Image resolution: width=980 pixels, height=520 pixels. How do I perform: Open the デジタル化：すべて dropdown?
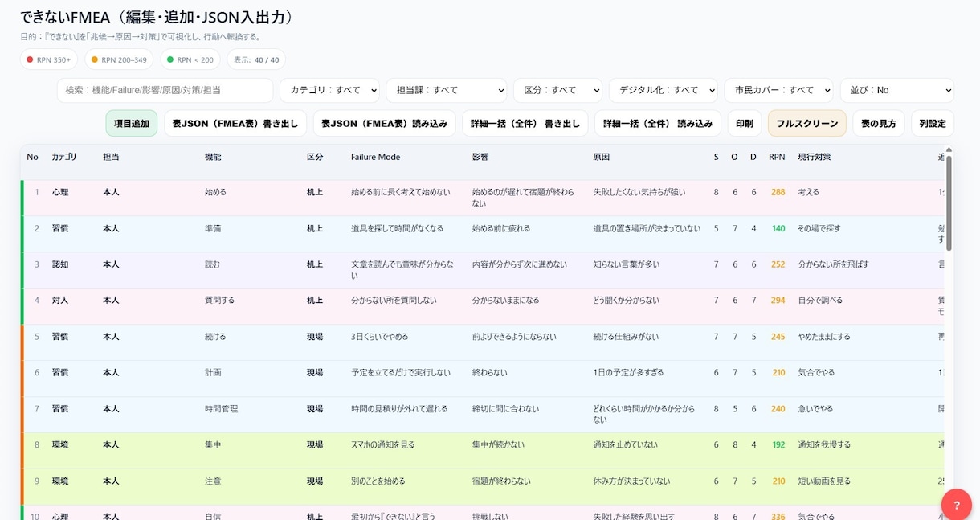tap(663, 90)
